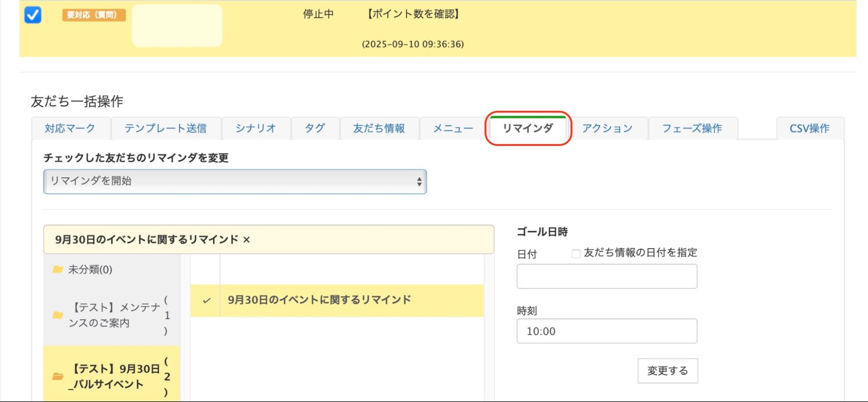This screenshot has width=868, height=402.
Task: Select 9月30日のイベントに関するリマインド list row
Action: coord(337,300)
